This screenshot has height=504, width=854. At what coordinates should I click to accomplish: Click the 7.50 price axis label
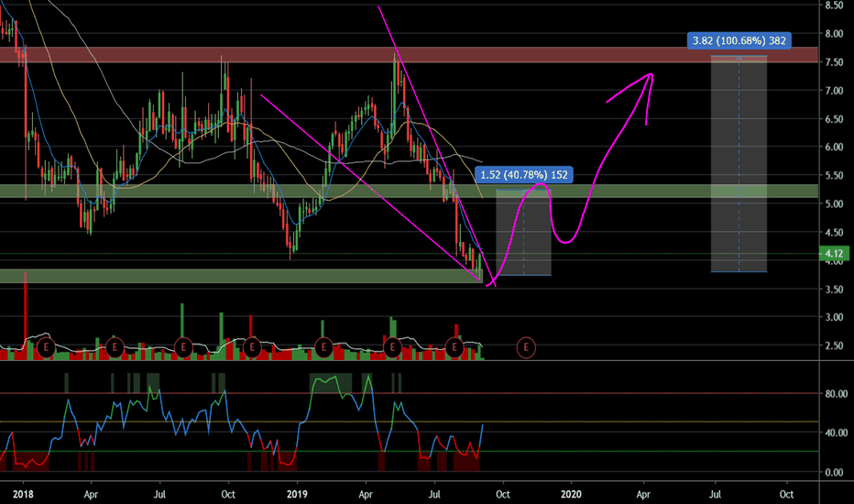(834, 62)
